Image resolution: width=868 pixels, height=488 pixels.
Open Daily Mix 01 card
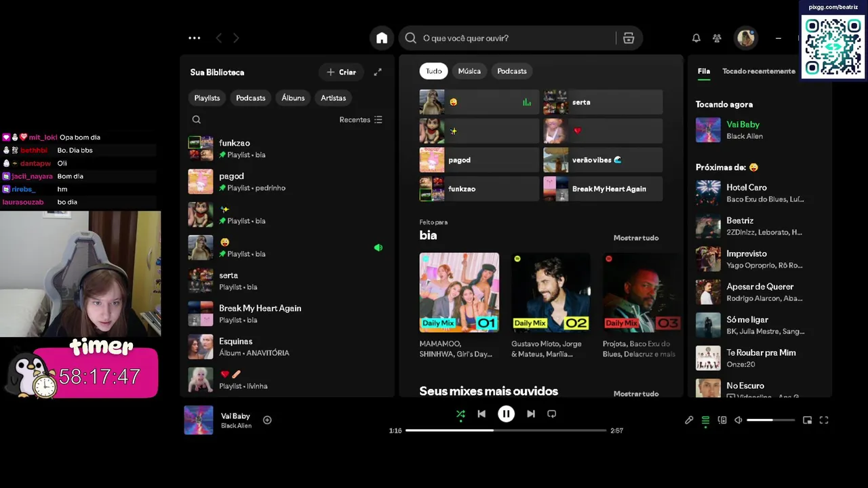(459, 306)
